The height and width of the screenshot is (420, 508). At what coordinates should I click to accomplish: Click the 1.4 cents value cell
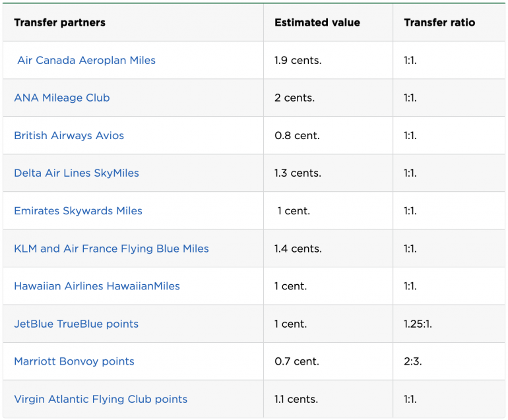click(298, 249)
